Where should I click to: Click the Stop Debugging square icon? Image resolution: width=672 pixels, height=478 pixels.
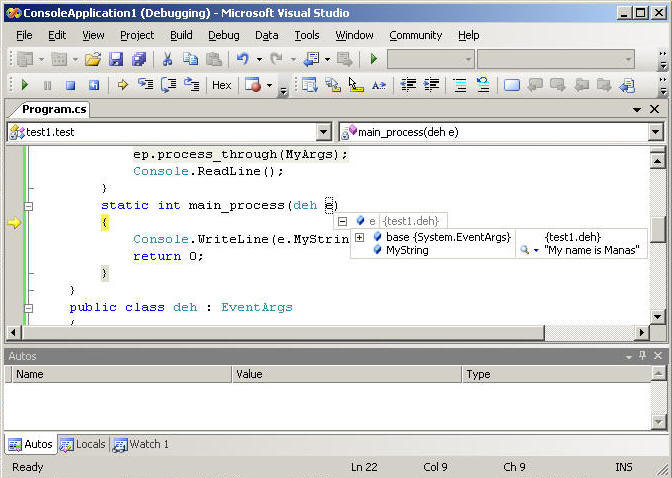coord(70,85)
